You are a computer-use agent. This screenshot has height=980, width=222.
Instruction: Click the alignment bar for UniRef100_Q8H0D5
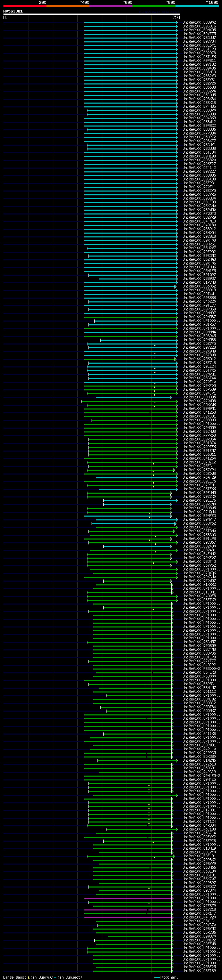coord(134,397)
